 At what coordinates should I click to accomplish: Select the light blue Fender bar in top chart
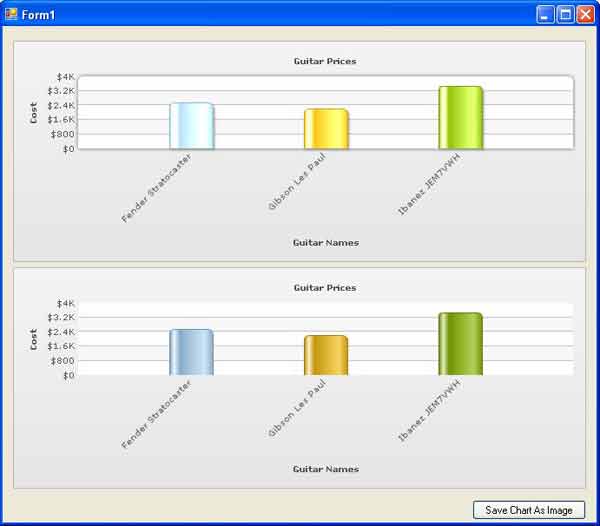point(191,126)
